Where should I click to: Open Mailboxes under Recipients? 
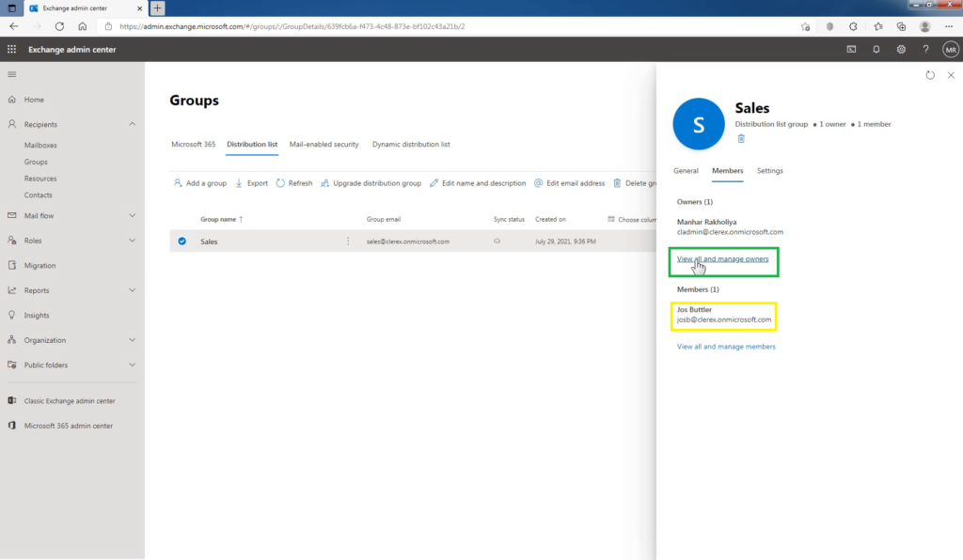pyautogui.click(x=40, y=146)
